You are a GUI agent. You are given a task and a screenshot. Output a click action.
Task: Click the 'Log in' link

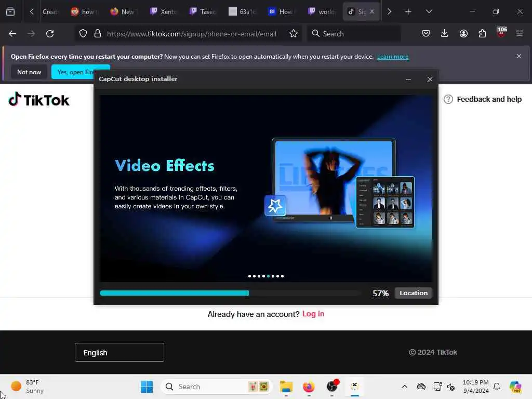(313, 314)
